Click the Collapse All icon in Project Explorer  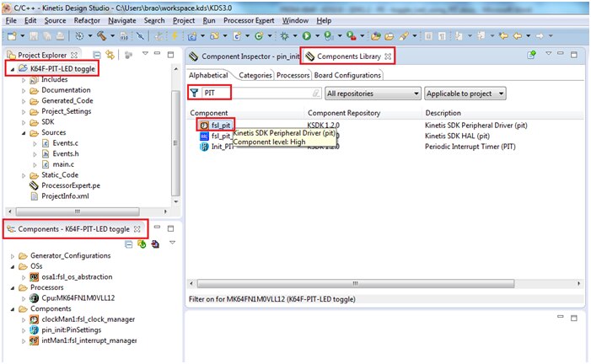click(x=97, y=55)
